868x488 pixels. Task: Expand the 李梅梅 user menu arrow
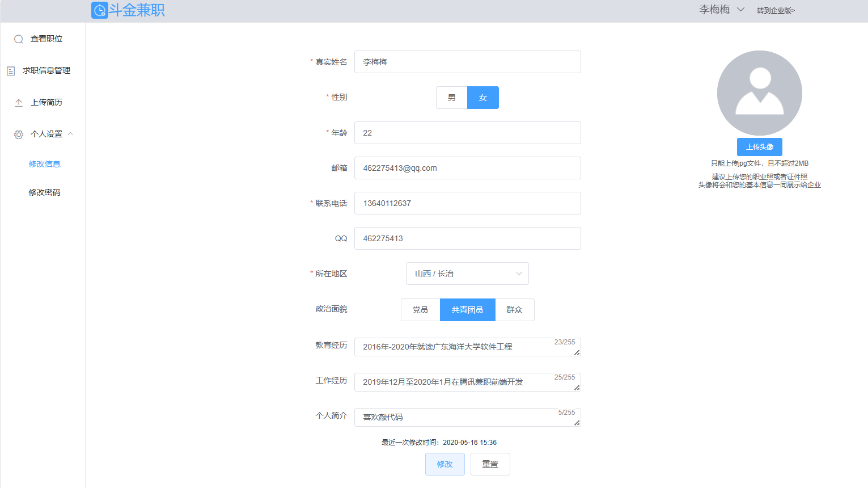pyautogui.click(x=740, y=10)
